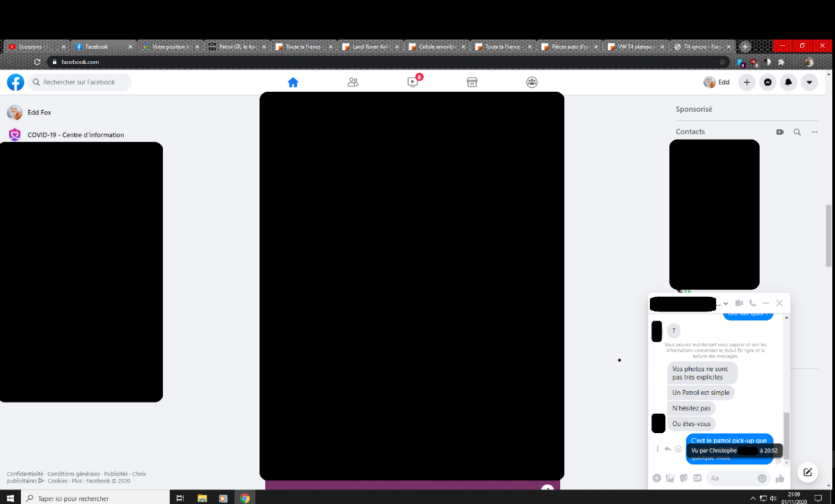Open File Explorer from the taskbar
The width and height of the screenshot is (835, 504).
pos(202,498)
